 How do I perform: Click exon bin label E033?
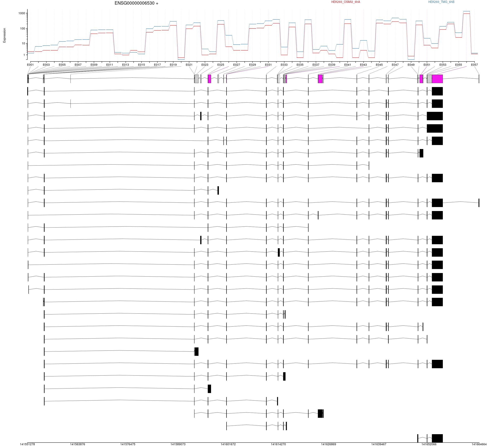[284, 65]
